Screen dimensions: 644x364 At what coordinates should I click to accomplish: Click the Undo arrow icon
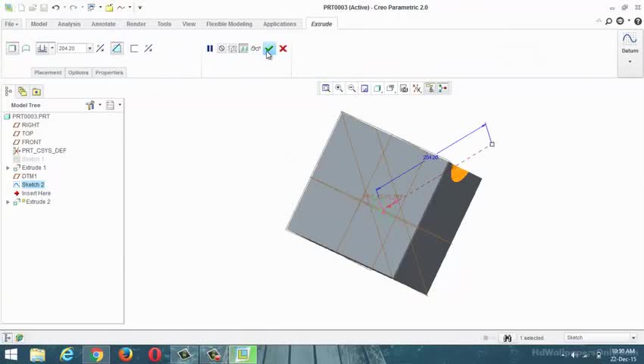[56, 8]
